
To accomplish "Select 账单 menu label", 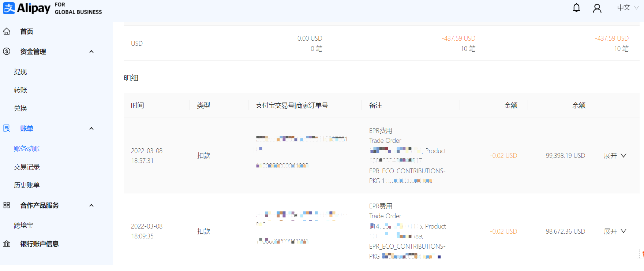I will (27, 129).
